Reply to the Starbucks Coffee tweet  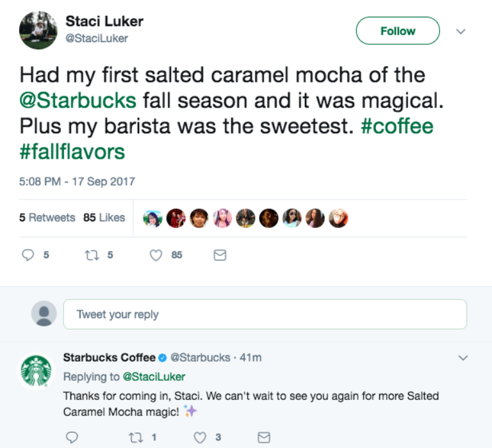click(71, 438)
